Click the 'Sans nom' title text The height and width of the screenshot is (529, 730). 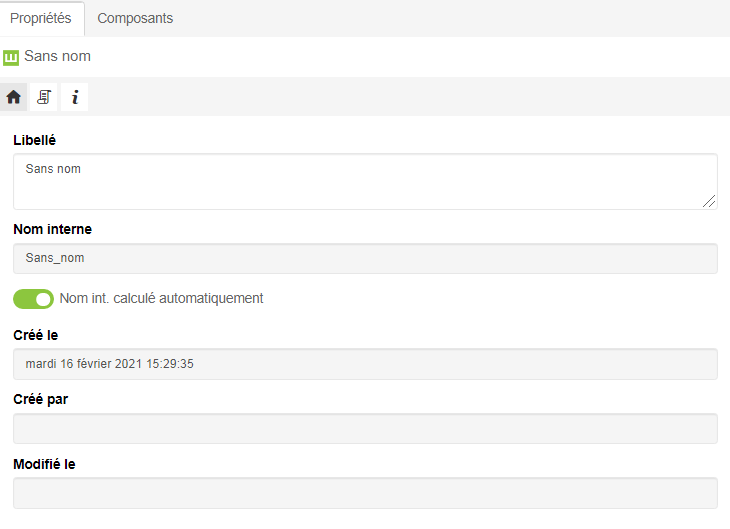57,57
